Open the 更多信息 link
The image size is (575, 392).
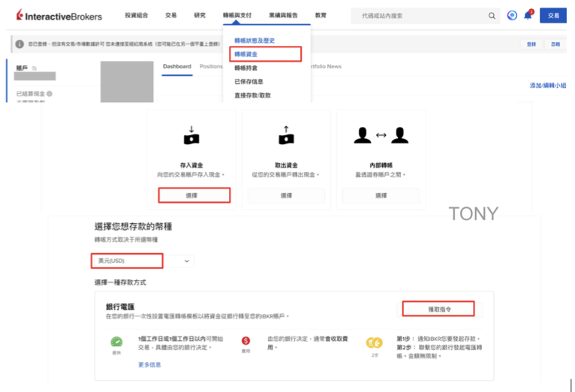click(x=149, y=364)
